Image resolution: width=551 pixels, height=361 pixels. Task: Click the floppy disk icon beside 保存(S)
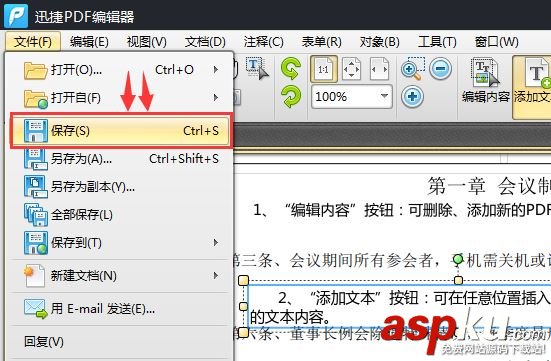(x=35, y=131)
